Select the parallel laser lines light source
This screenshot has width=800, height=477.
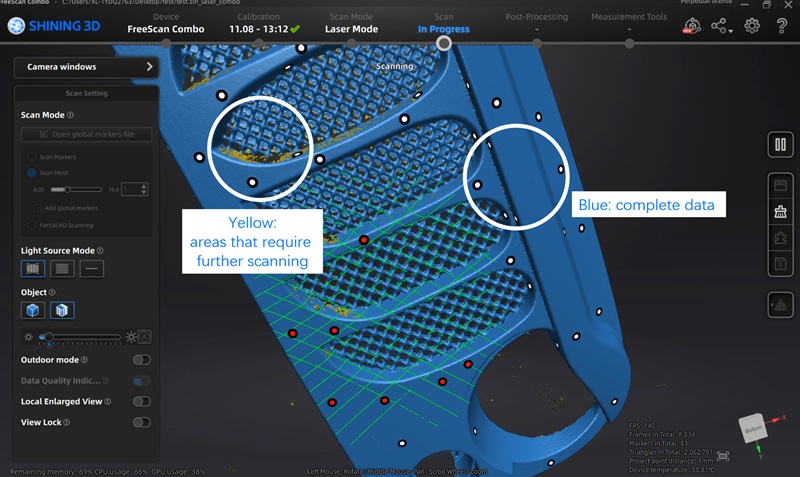tap(62, 268)
